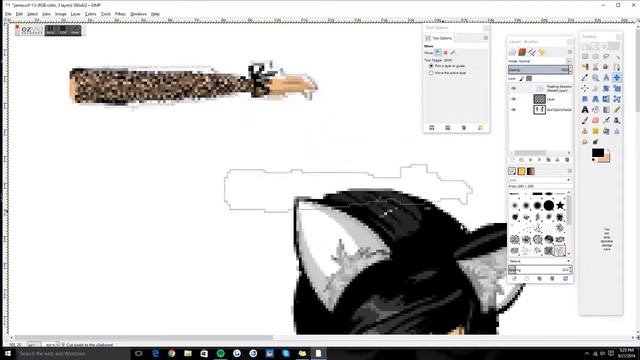Open the File menu
Screen dimensions: 640x360
click(8, 14)
